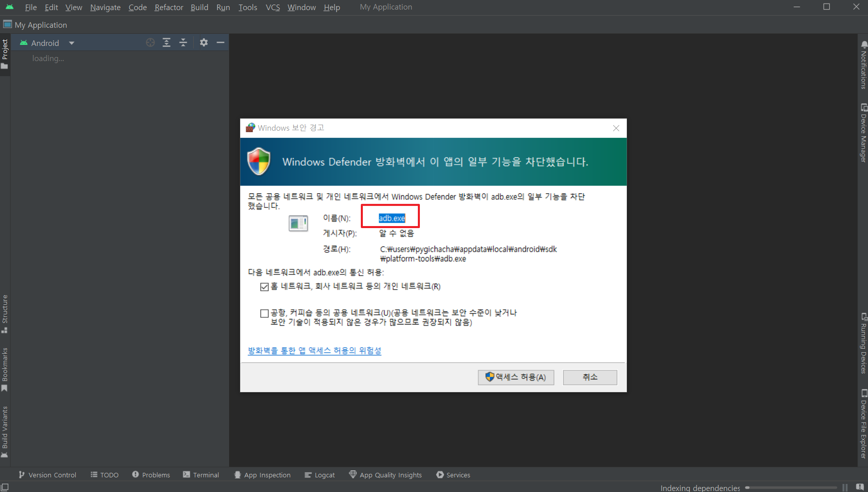Open firewall app access risk link
868x492 pixels.
[x=314, y=350]
